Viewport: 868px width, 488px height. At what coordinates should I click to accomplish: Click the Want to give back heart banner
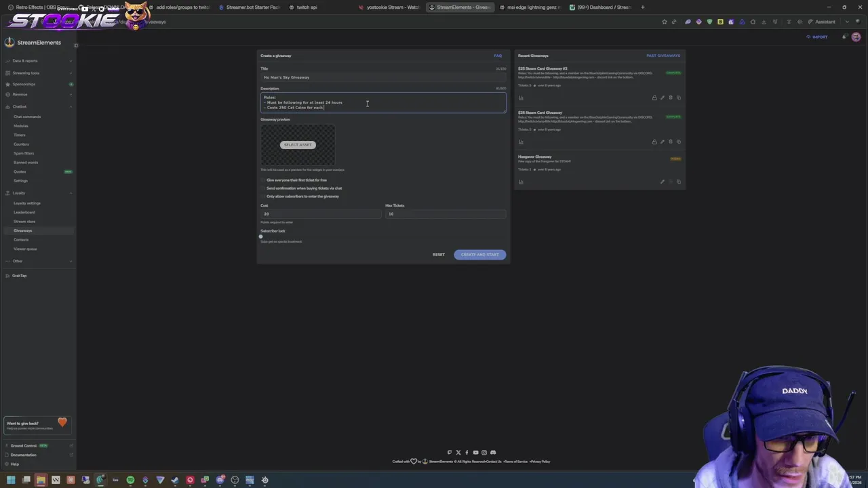coord(38,425)
